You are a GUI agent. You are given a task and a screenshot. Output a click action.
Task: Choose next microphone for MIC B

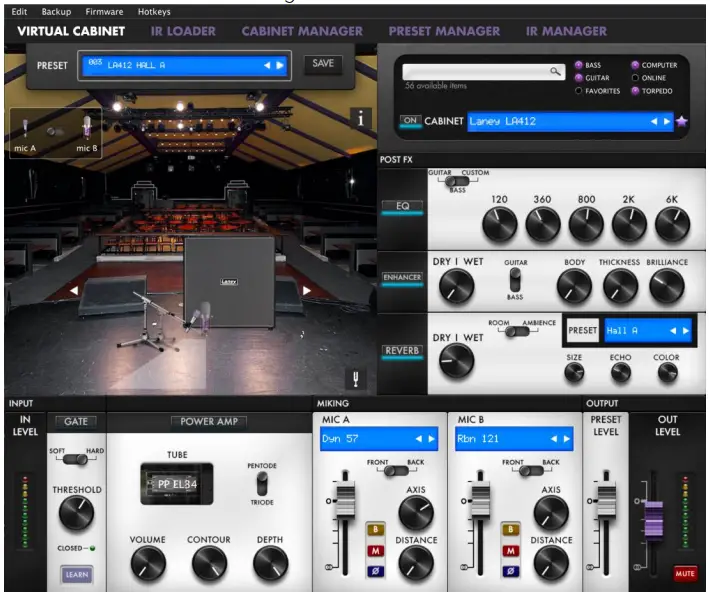tap(566, 439)
